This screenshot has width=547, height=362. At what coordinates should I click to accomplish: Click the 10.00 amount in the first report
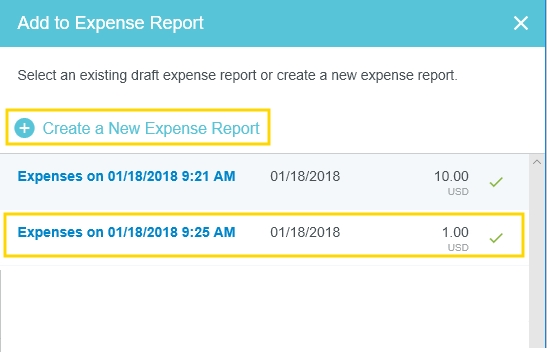point(451,176)
